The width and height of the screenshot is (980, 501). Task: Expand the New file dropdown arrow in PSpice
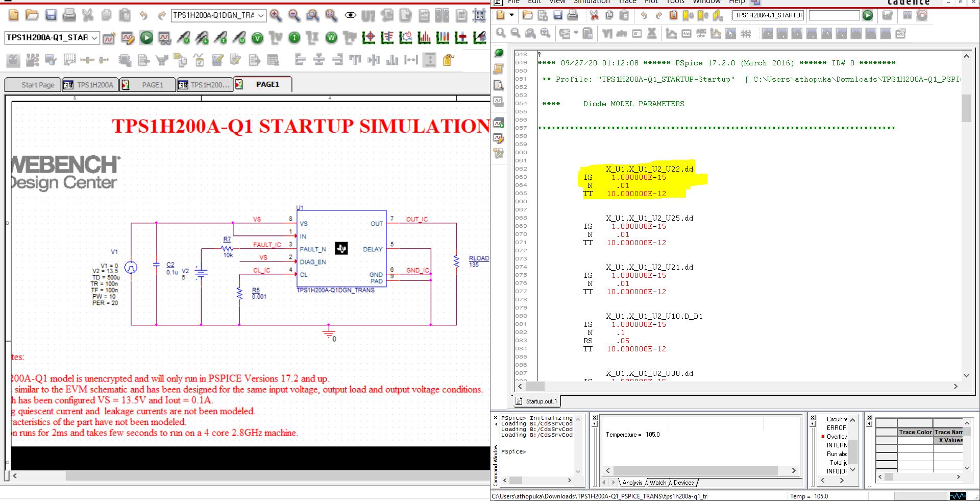tap(511, 15)
